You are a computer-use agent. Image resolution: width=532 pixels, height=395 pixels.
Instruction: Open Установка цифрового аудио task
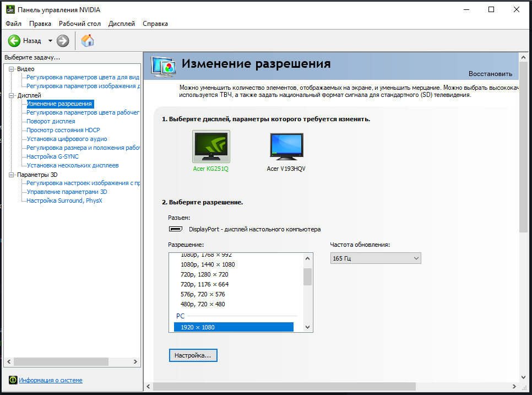[67, 139]
